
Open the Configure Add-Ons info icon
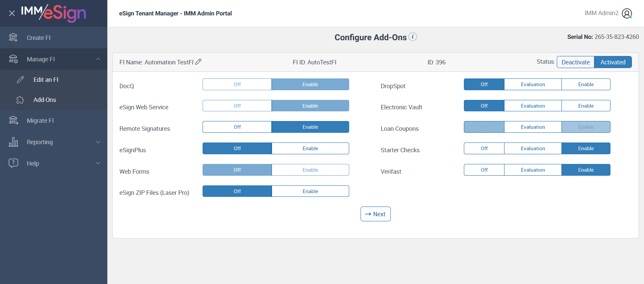click(413, 37)
